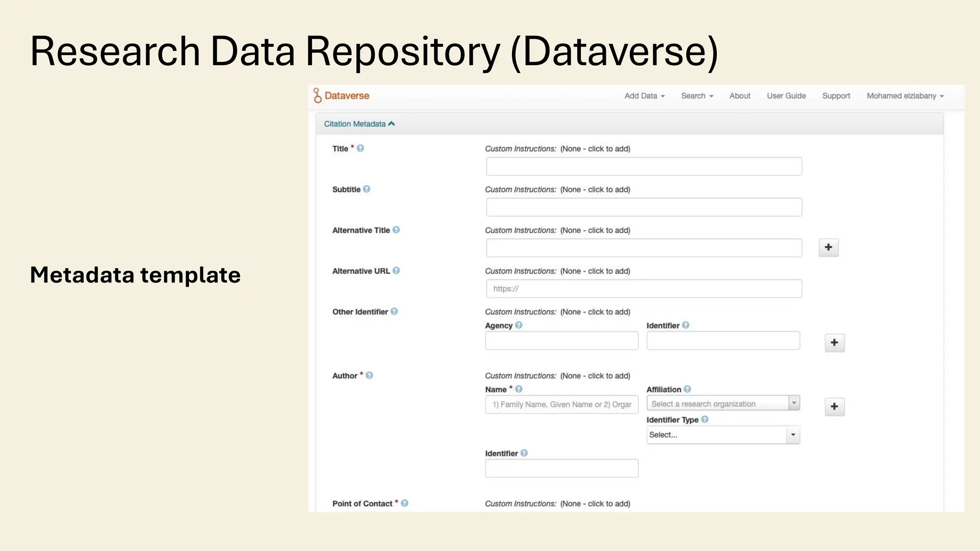This screenshot has width=980, height=551.
Task: Click the Dataverse logo icon
Action: pos(317,96)
